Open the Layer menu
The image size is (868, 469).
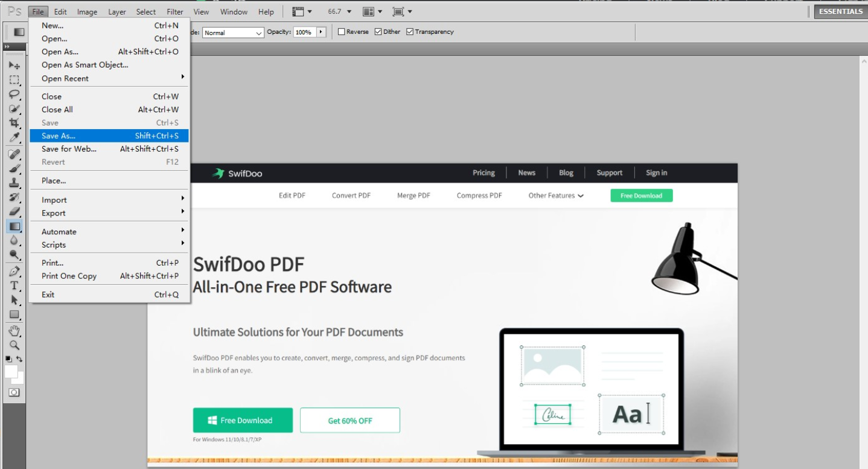117,11
